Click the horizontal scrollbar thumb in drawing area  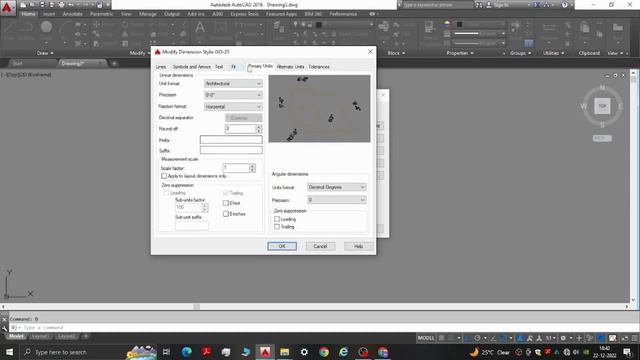pos(196,306)
